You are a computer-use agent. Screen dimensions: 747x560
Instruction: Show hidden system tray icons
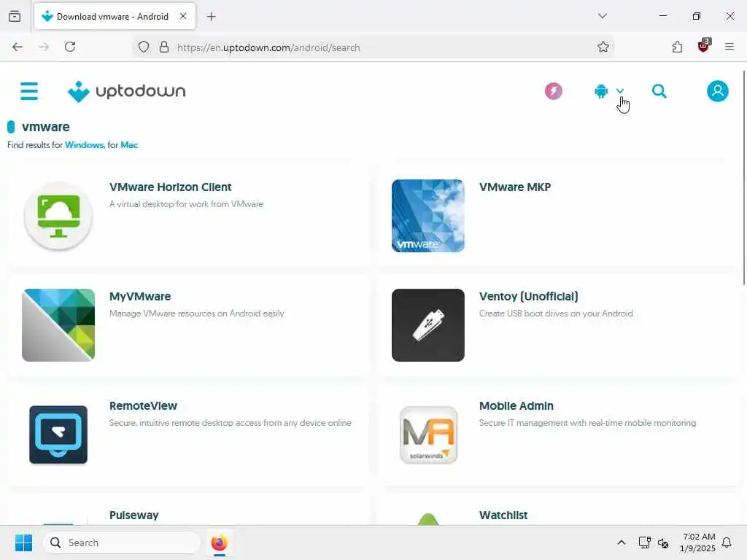622,542
